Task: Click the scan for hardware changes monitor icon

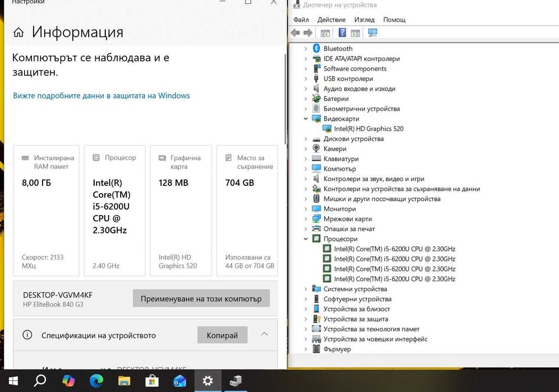Action: coord(372,32)
